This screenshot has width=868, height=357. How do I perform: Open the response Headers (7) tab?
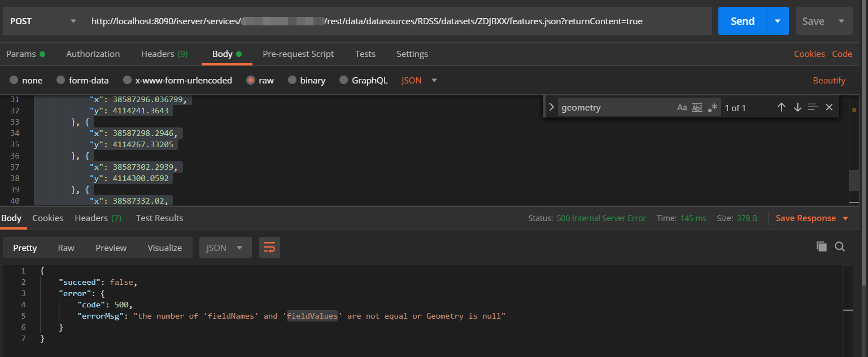pyautogui.click(x=98, y=218)
